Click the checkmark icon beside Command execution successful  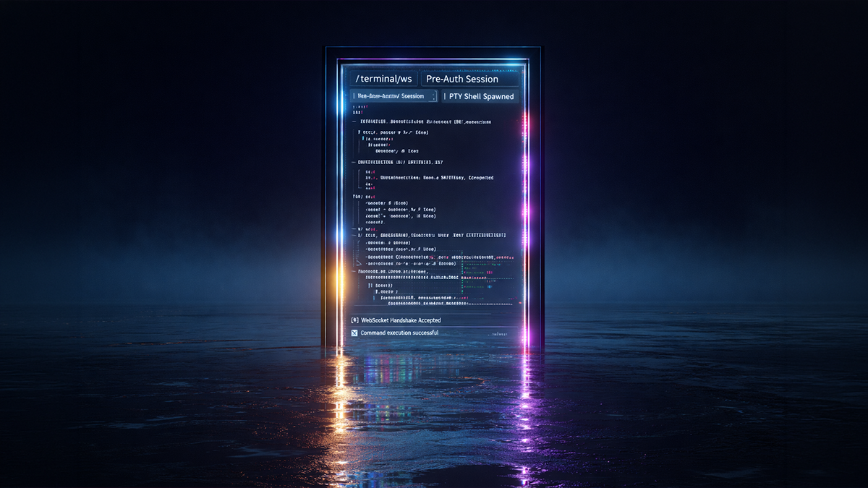pos(355,332)
